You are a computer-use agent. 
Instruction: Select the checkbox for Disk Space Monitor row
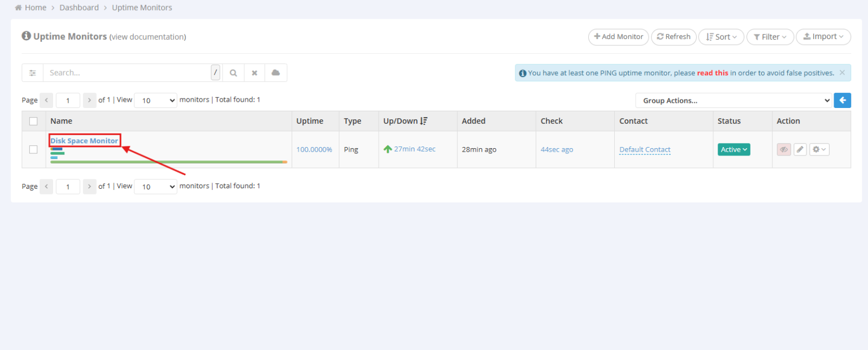point(33,149)
